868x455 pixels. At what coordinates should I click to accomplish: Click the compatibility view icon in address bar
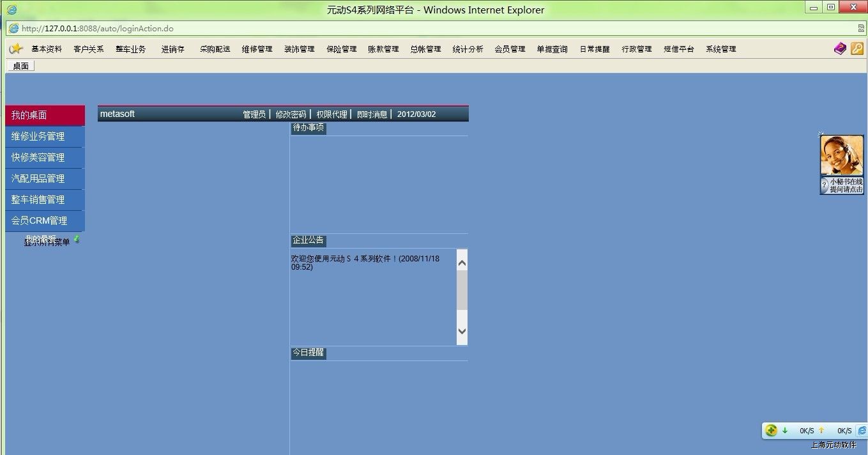tap(861, 28)
